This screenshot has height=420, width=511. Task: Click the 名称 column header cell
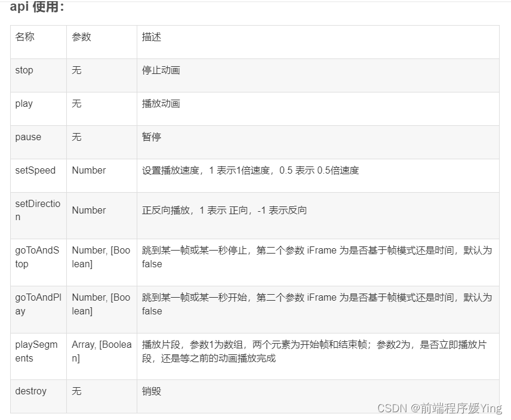coord(38,42)
